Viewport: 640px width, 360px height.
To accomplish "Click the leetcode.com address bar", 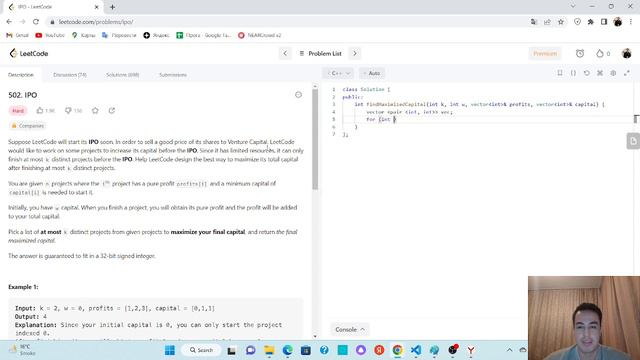I will point(286,22).
